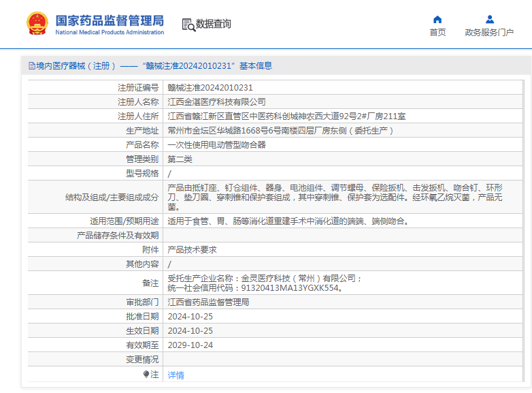Go to 首页 link

(437, 32)
